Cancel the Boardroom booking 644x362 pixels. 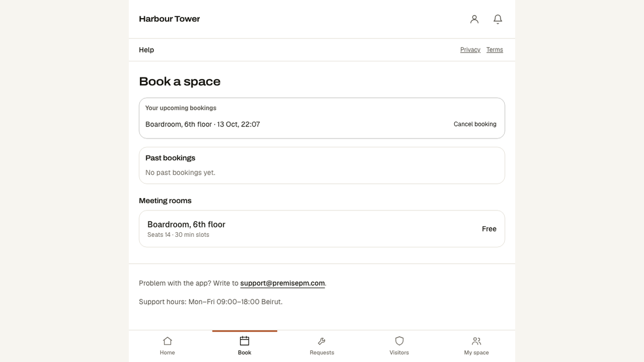tap(475, 124)
